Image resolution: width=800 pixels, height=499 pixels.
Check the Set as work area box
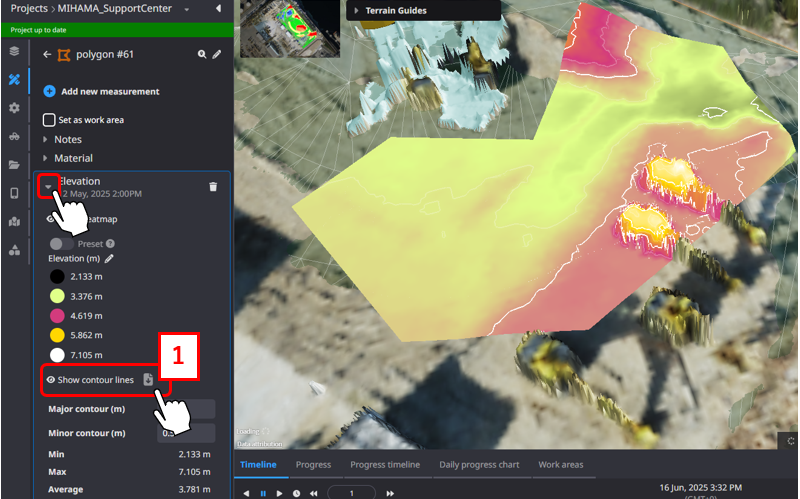click(49, 120)
